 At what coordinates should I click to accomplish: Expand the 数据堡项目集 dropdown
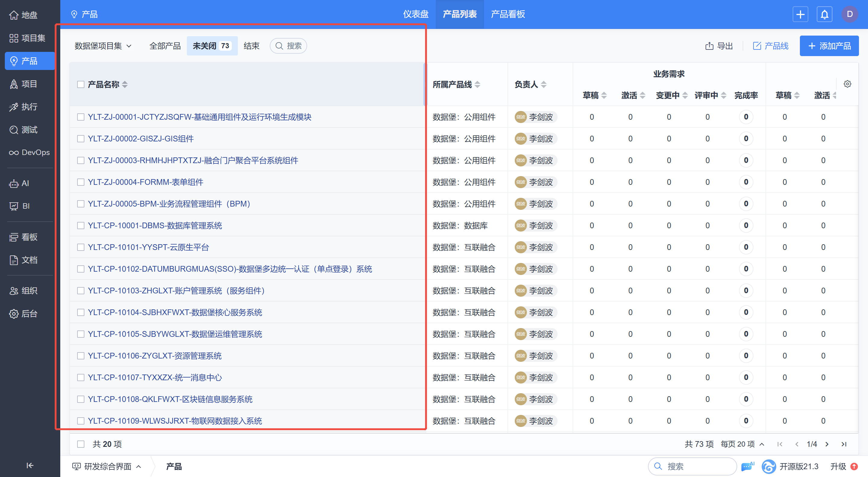(103, 46)
